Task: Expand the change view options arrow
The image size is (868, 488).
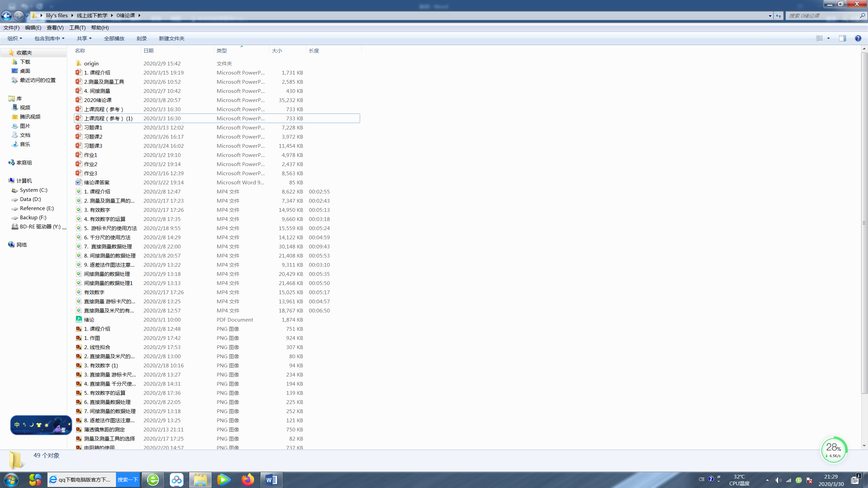Action: tap(828, 38)
